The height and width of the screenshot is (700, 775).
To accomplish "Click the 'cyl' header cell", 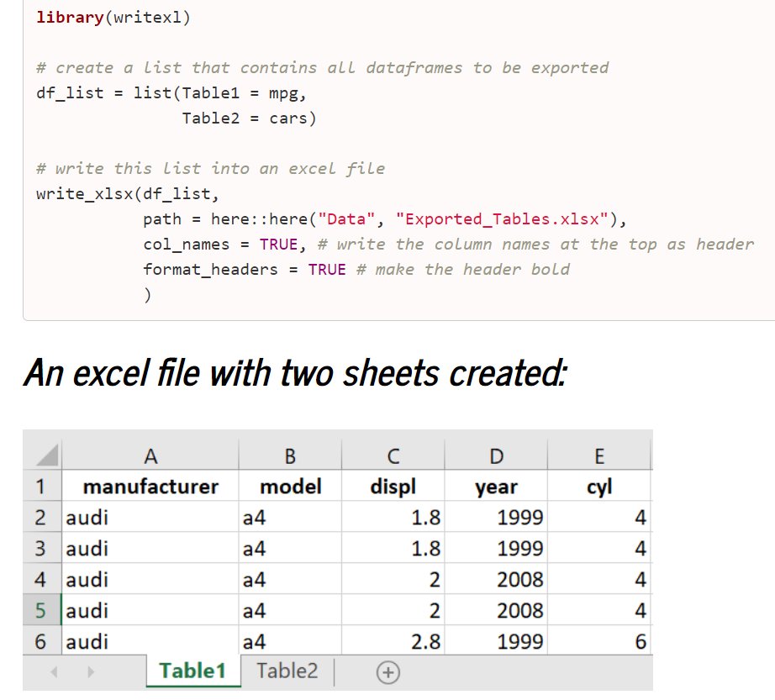I will 599,486.
